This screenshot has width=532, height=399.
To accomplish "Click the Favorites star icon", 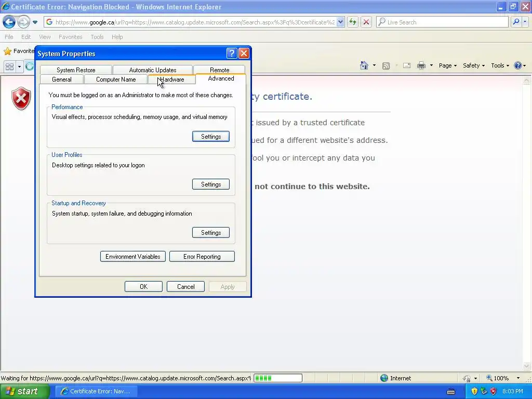I will [x=7, y=51].
